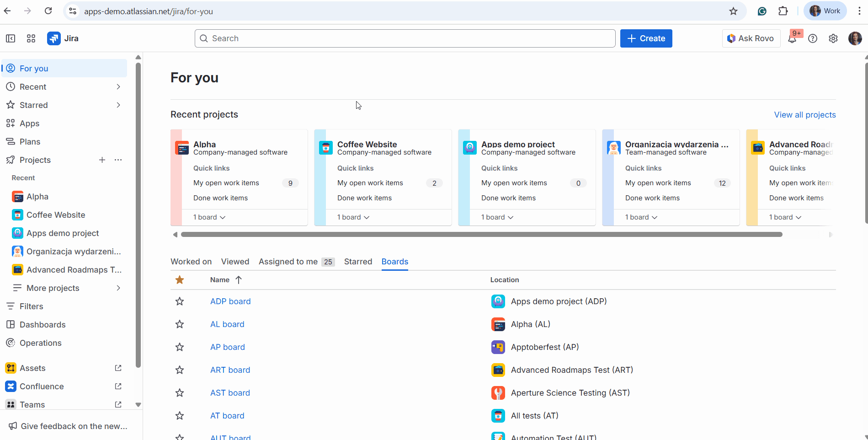Add a new project with plus icon
Screen dimensions: 868x440
click(102, 160)
